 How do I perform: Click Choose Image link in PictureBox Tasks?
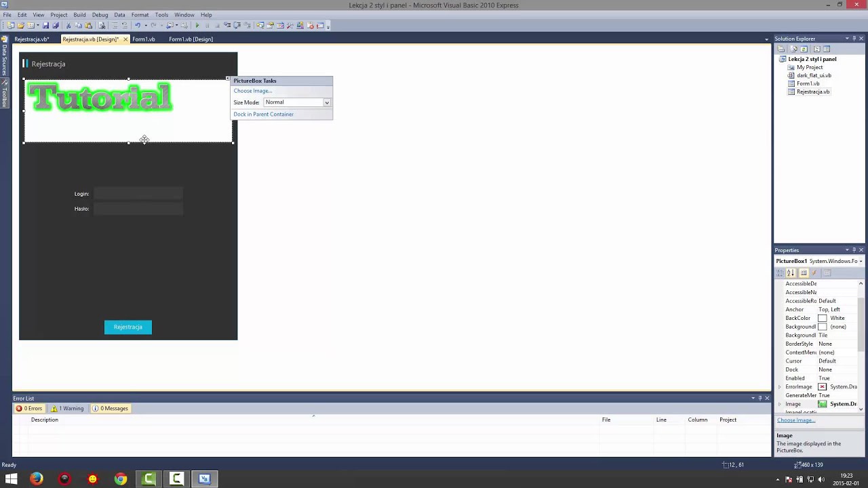[252, 91]
